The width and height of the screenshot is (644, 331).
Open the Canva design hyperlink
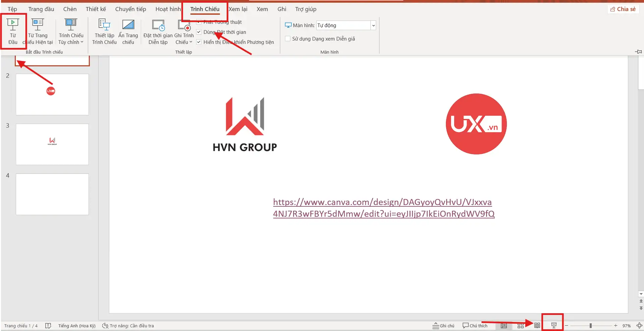(x=384, y=208)
